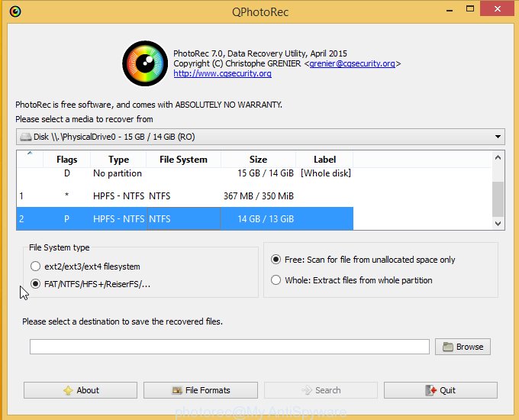Click the destination folder path field
The height and width of the screenshot is (420, 519).
pyautogui.click(x=229, y=347)
